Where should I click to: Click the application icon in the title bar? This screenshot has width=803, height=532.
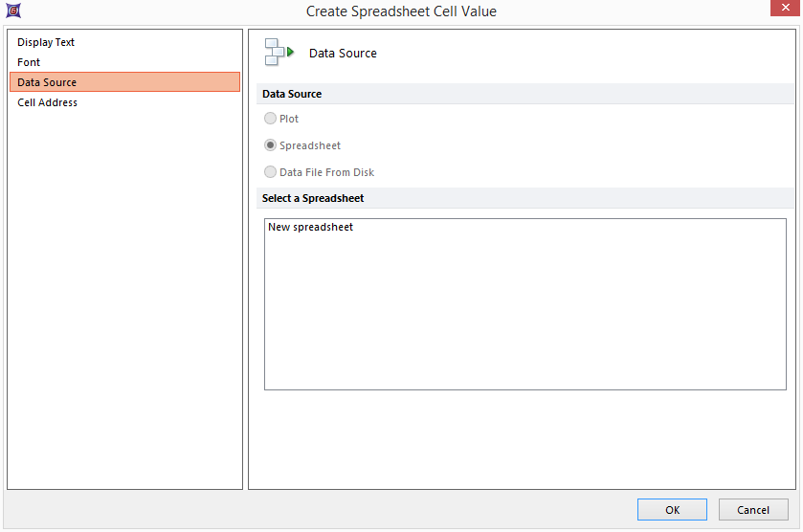click(x=12, y=11)
